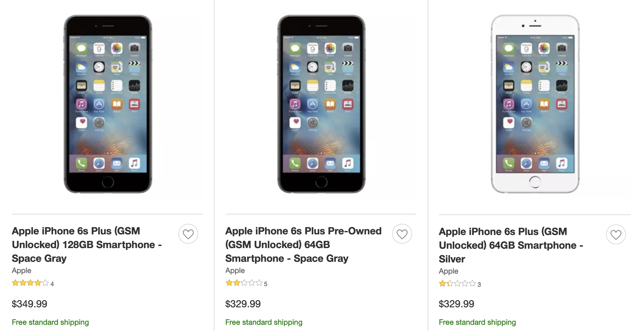
Task: Click heart icon on Pre-Owned 64GB iPhone
Action: click(x=402, y=234)
